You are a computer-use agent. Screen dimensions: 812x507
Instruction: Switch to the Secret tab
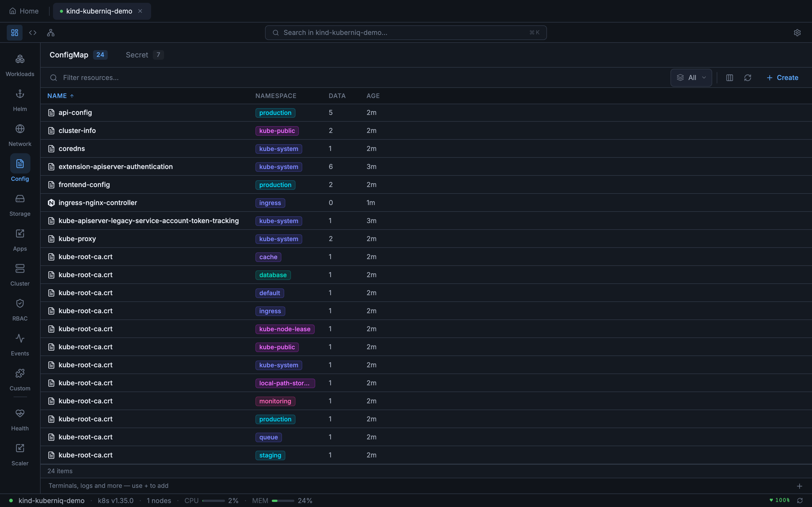point(137,55)
